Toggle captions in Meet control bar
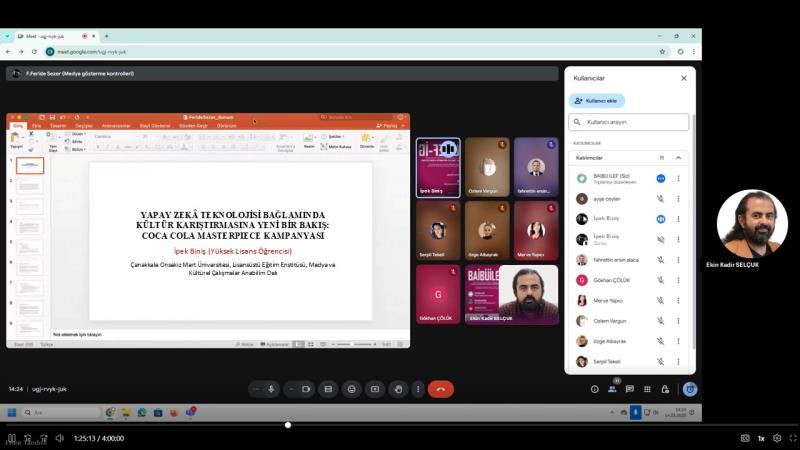The width and height of the screenshot is (800, 450). tap(328, 389)
